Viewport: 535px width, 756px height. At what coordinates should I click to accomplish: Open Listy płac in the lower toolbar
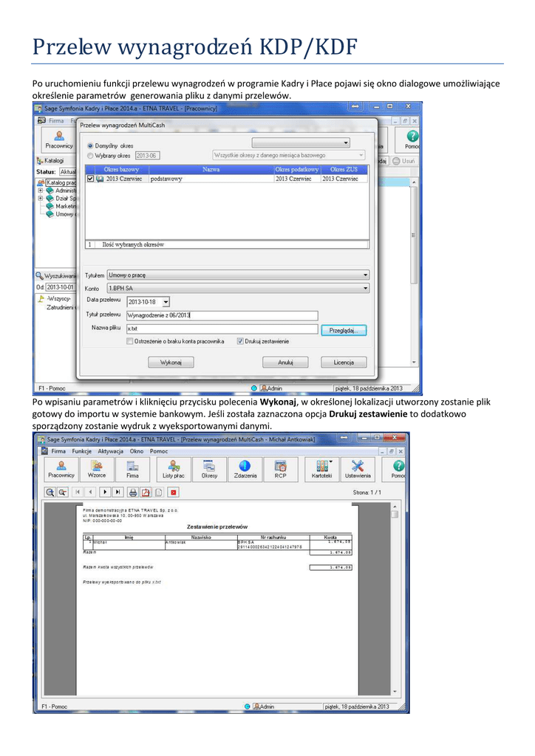pos(172,470)
